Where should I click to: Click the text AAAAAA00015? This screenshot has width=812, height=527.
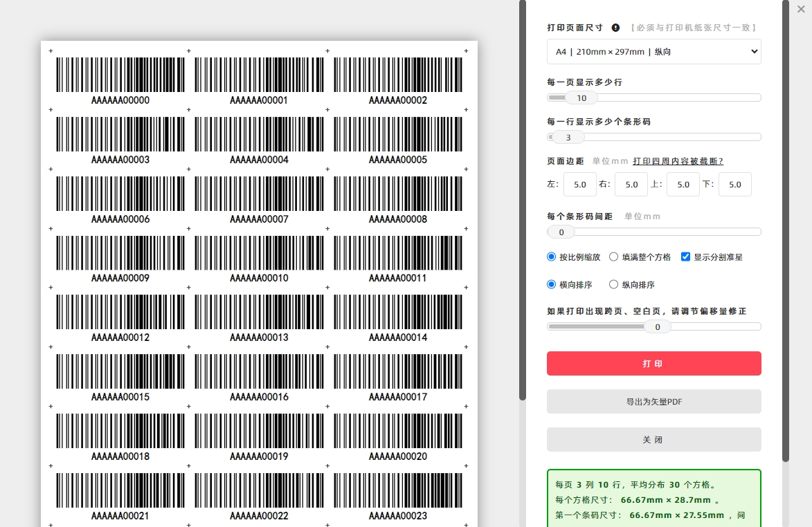click(x=120, y=397)
